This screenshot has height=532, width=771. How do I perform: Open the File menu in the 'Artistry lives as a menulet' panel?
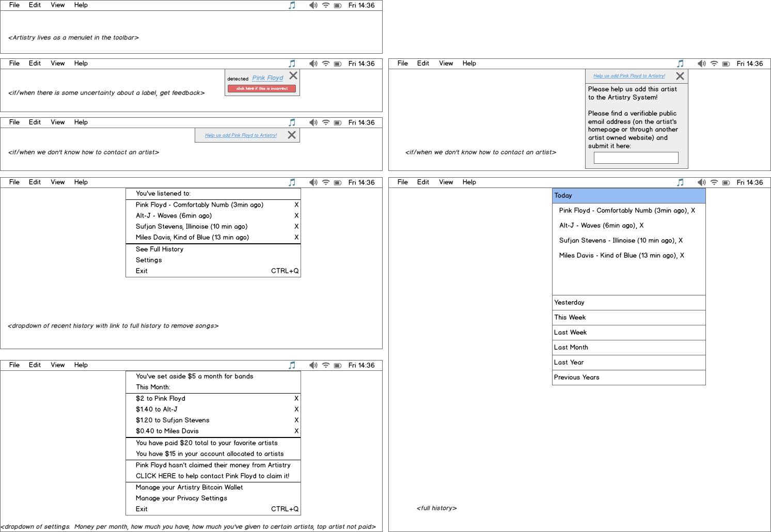[14, 5]
